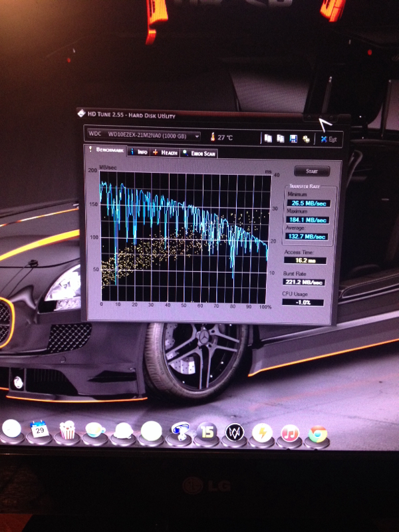Click the Burst Rate 221.2 MB/sec value
The height and width of the screenshot is (532, 399).
[x=304, y=282]
